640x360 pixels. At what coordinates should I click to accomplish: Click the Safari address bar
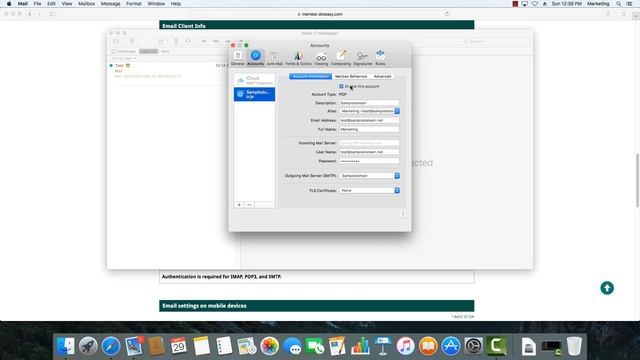[320, 14]
